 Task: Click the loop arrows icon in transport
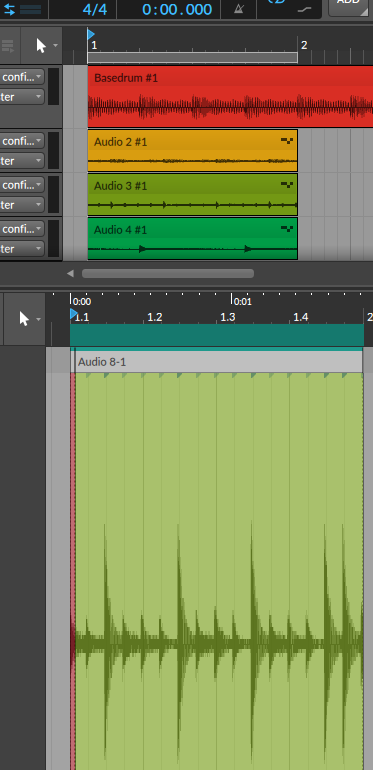9,9
